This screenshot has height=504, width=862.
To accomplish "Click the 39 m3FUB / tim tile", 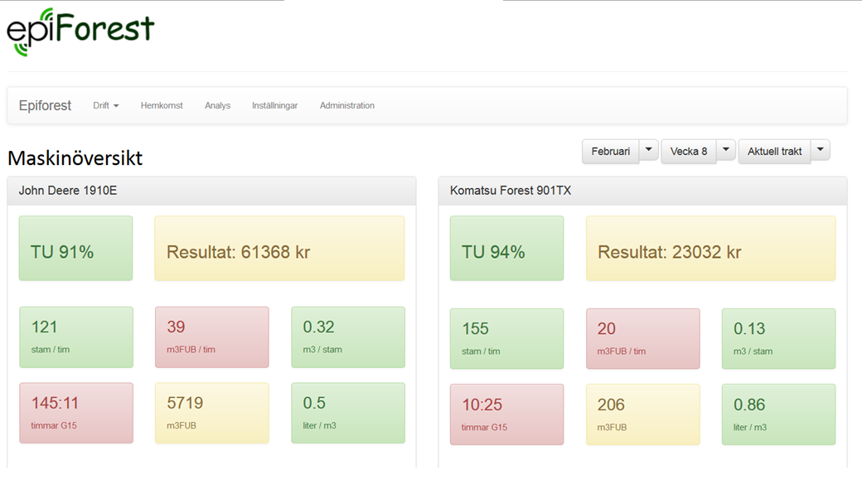I will click(x=212, y=337).
